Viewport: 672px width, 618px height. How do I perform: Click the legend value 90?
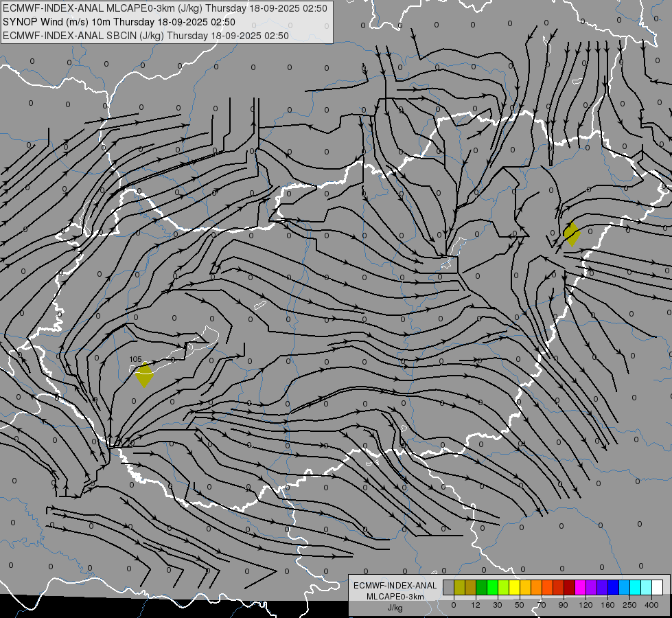coord(563,605)
